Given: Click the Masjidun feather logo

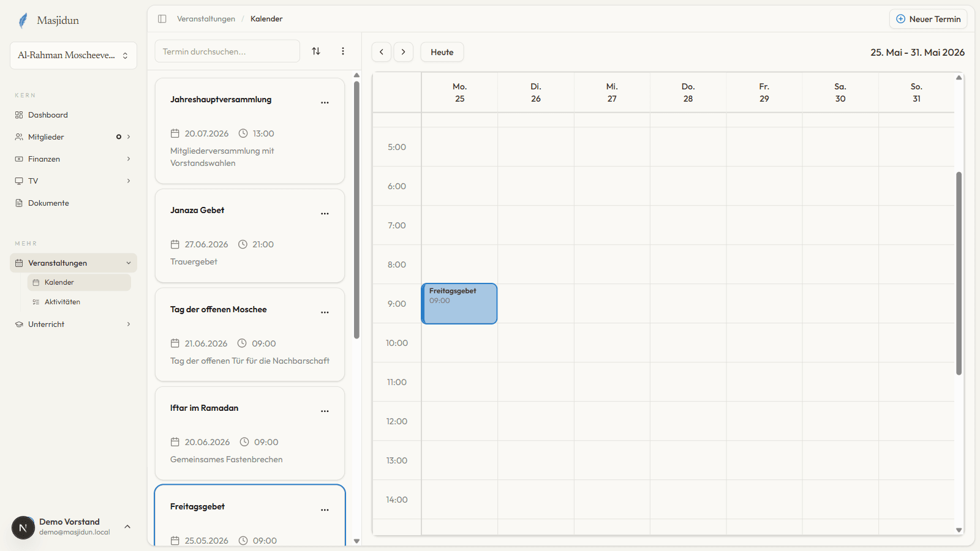Looking at the screenshot, I should click(23, 21).
